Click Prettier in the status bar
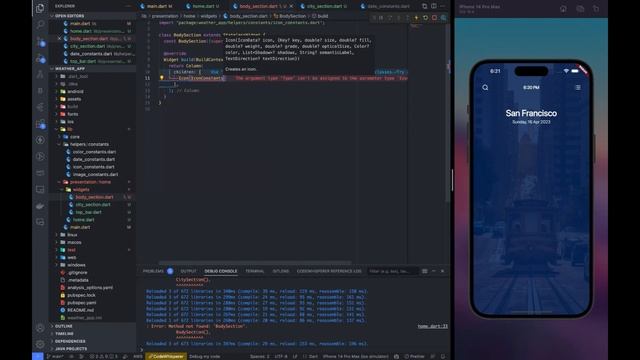Screen dimensions: 640x360 pos(415,356)
